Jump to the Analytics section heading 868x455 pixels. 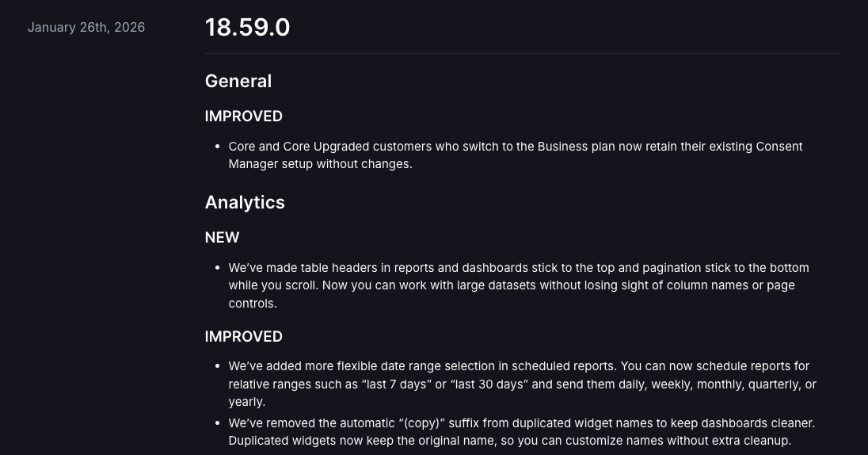[x=244, y=203]
